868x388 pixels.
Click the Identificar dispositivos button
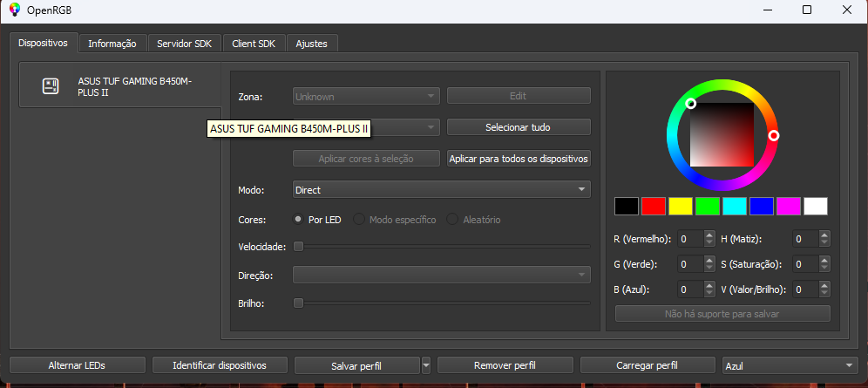click(220, 365)
